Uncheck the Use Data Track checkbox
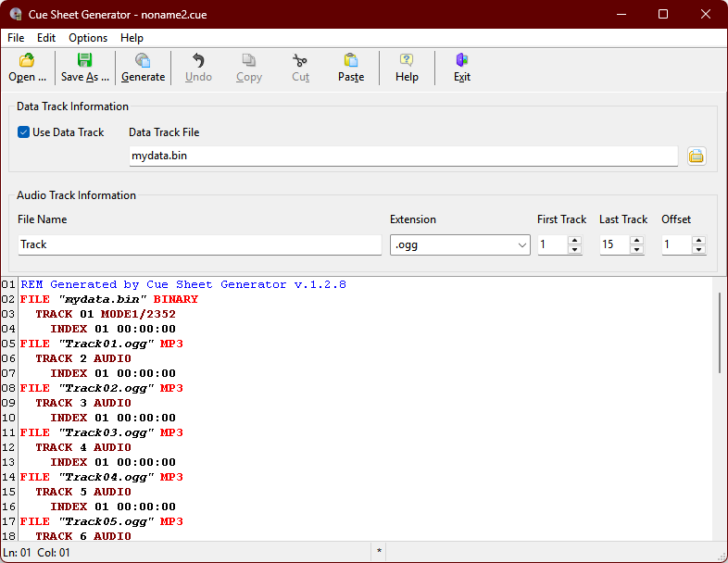Image resolution: width=728 pixels, height=563 pixels. tap(24, 132)
